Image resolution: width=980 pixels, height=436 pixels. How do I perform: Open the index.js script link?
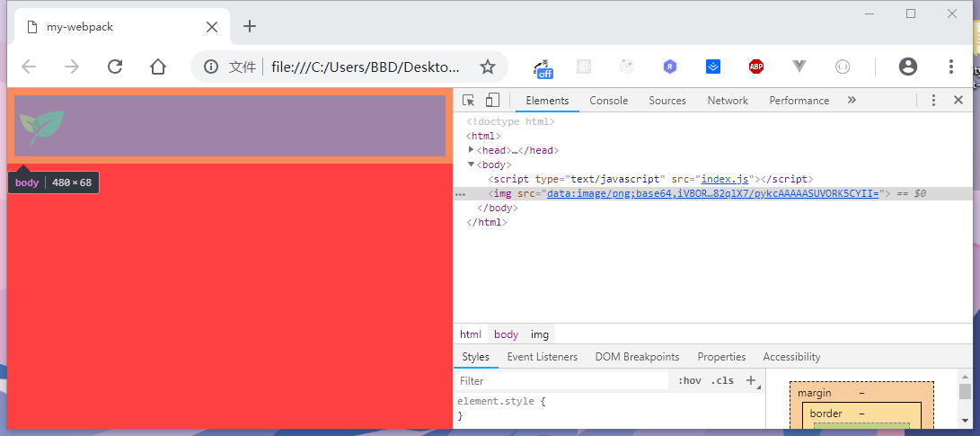click(724, 179)
